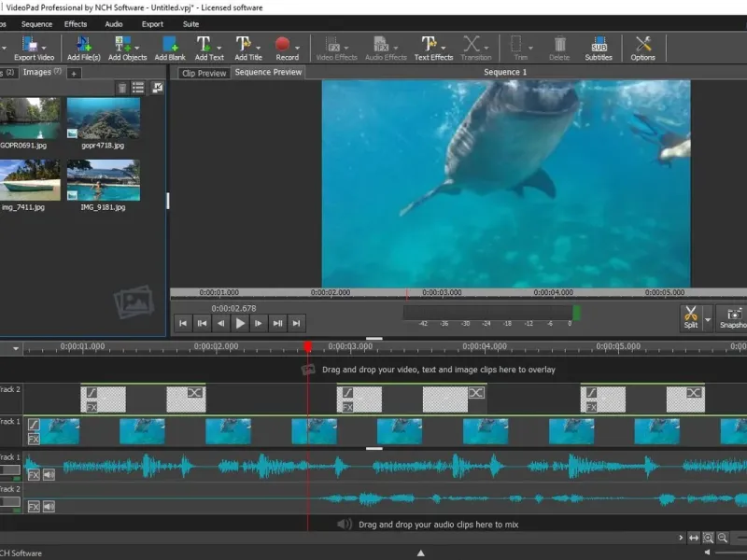Expand the Record dropdown arrow
The height and width of the screenshot is (560, 747).
coord(297,48)
